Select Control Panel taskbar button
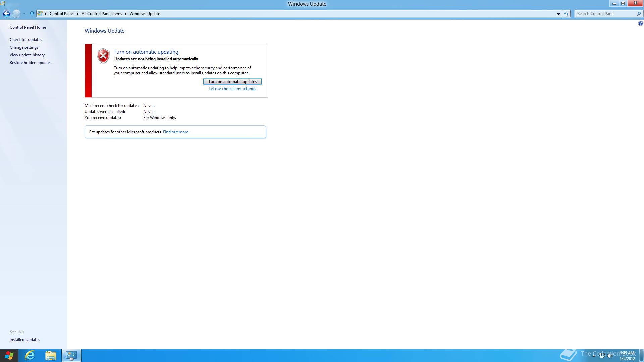Viewport: 644px width, 362px height. [71, 355]
